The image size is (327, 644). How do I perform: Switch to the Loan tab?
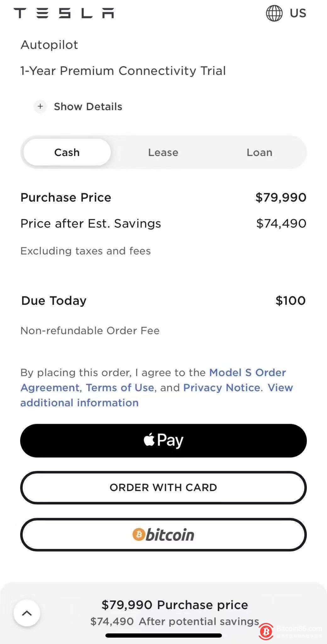[259, 152]
